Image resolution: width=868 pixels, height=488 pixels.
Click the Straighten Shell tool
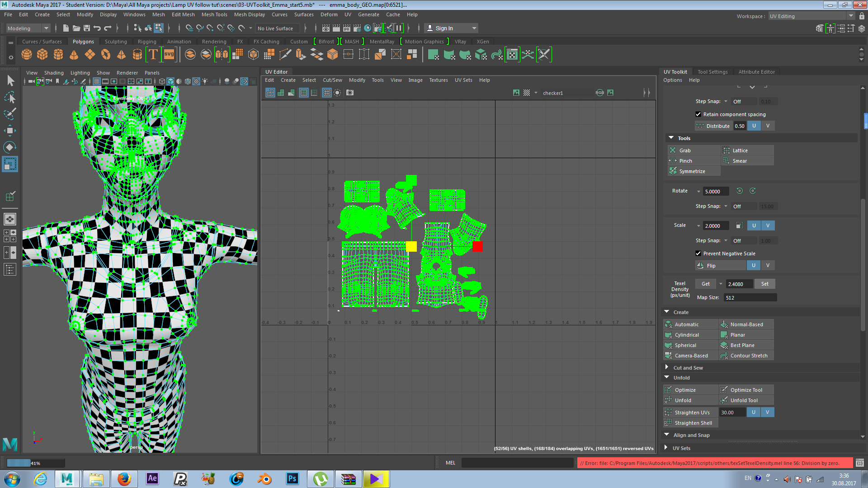[x=693, y=423]
